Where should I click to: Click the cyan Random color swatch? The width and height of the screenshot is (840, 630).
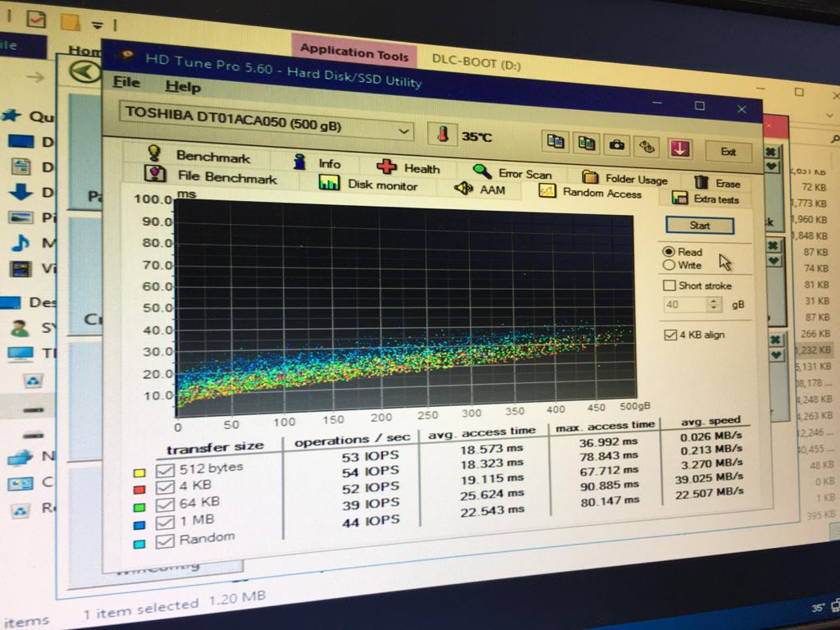[139, 545]
